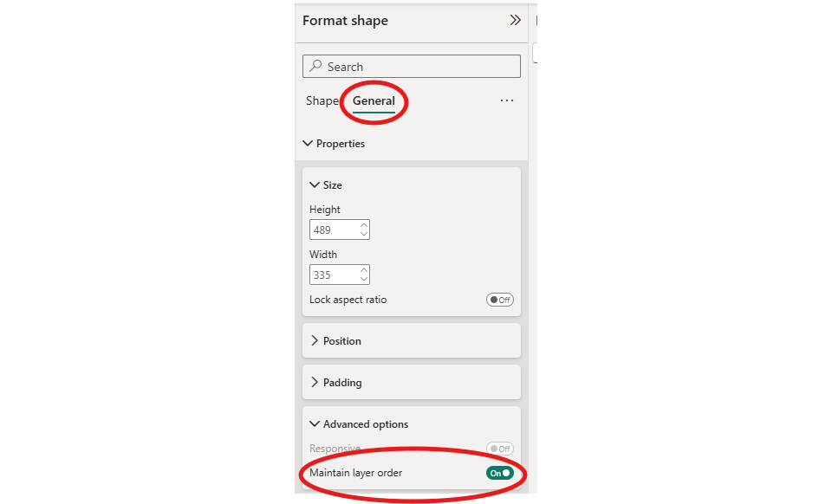
Task: Open the more options ellipsis menu
Action: [x=507, y=101]
